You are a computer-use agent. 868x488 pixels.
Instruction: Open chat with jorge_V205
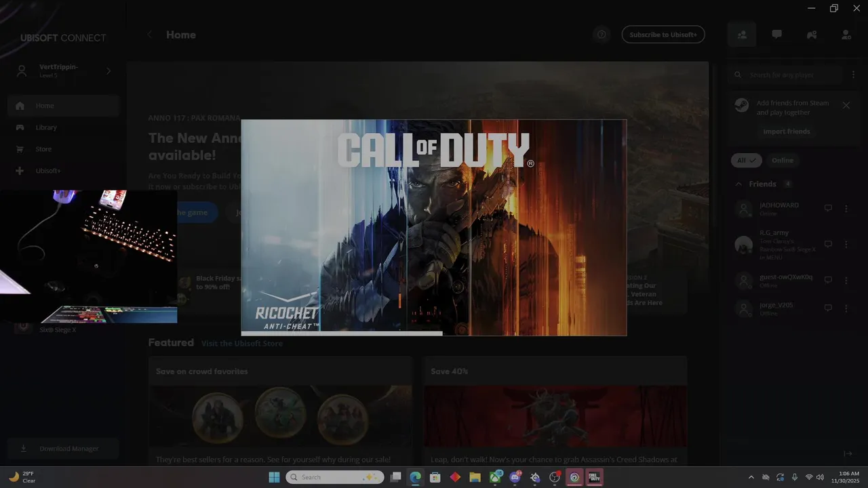point(828,308)
